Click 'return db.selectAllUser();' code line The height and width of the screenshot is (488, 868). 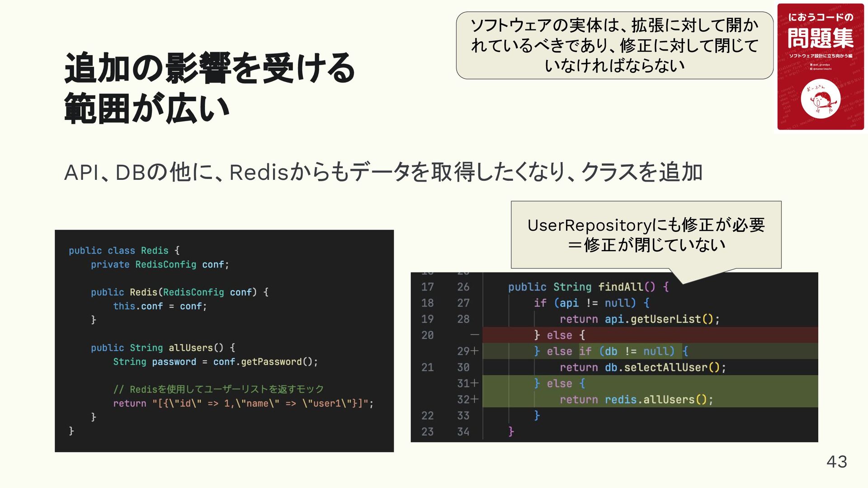pos(642,367)
